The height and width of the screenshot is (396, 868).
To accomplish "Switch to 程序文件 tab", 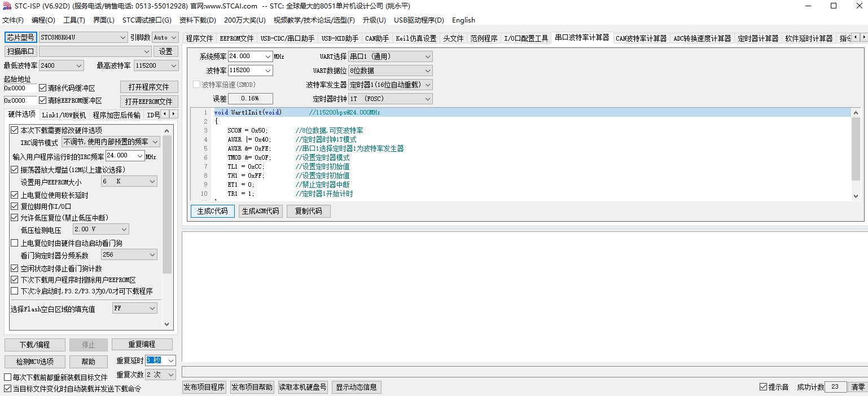I will [200, 38].
